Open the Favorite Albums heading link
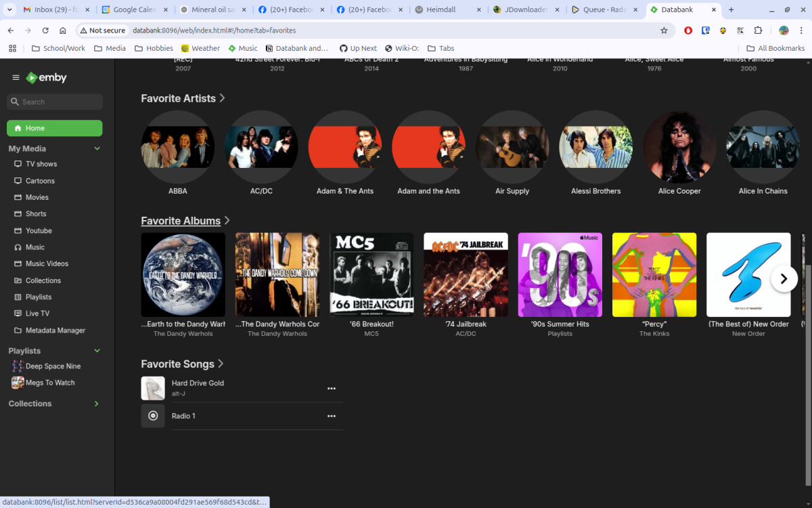812x508 pixels. tap(180, 221)
